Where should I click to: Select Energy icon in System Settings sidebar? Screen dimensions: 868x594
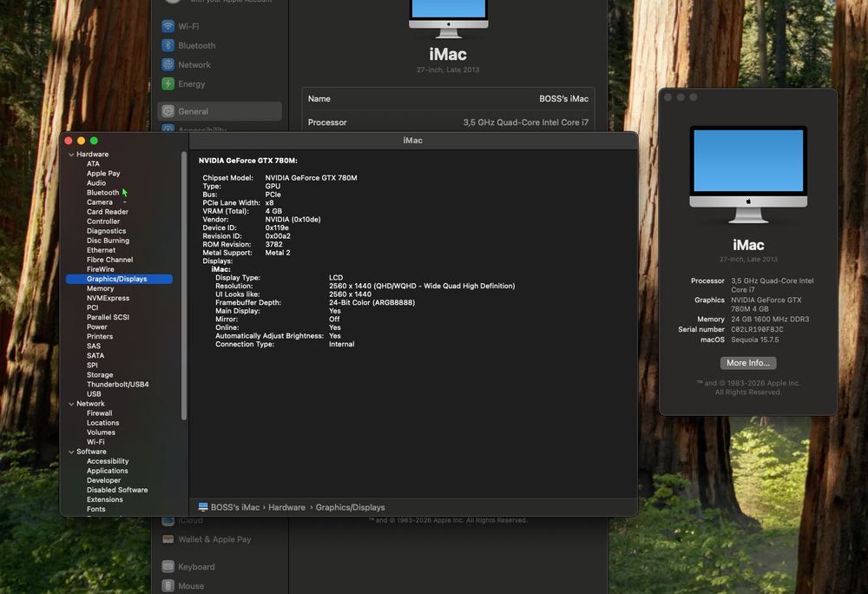pos(168,83)
